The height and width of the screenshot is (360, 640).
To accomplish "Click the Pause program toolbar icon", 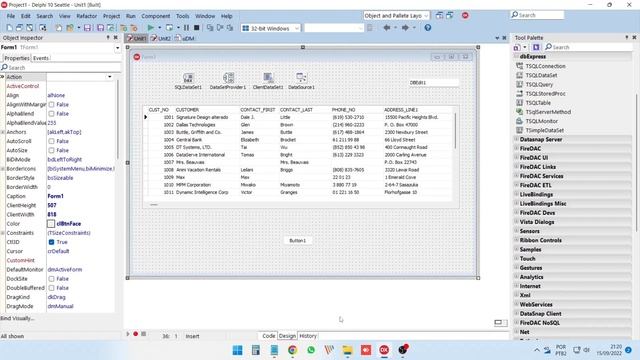I will click(x=187, y=28).
